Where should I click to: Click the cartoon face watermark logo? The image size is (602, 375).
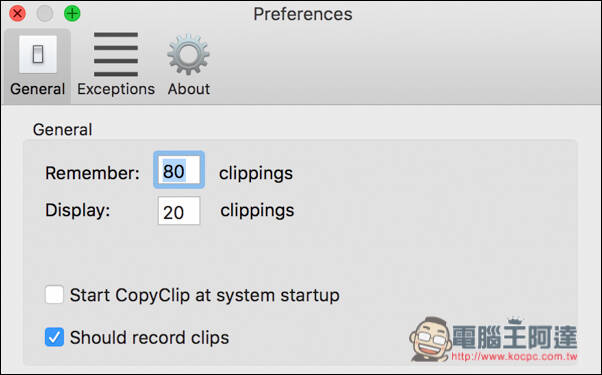[x=430, y=339]
